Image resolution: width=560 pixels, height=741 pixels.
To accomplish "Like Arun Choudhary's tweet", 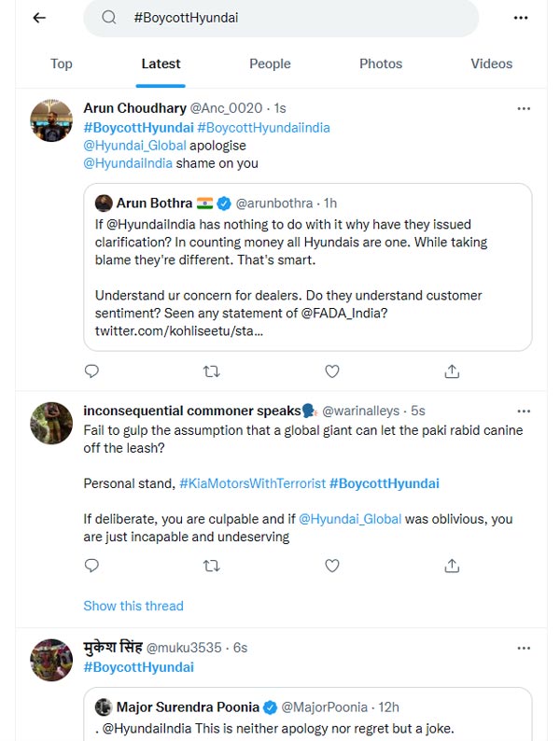I will pos(332,371).
